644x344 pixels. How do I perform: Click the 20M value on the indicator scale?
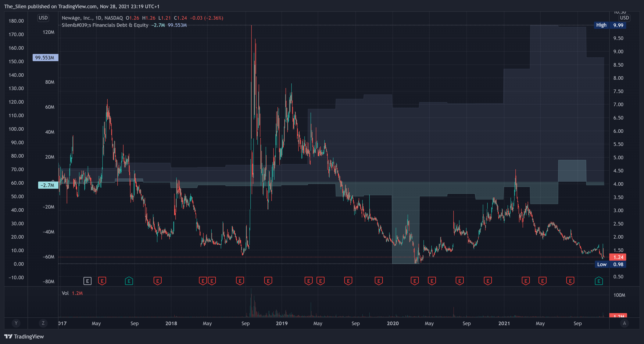50,157
